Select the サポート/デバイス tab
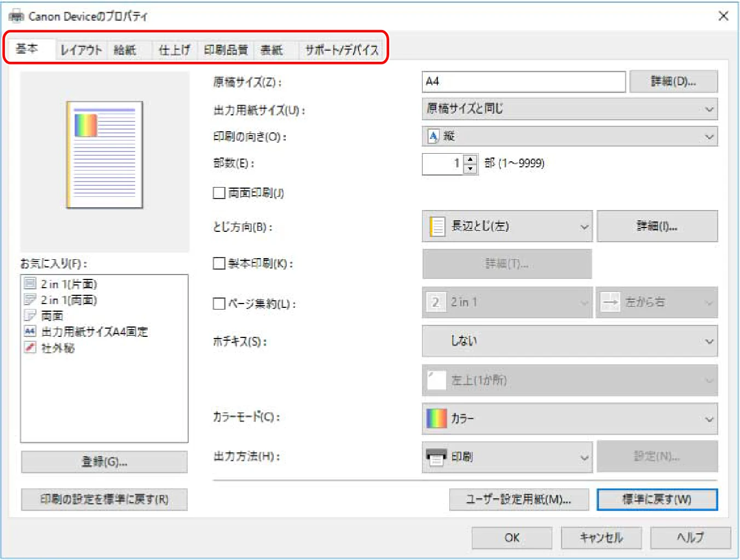 click(x=342, y=50)
